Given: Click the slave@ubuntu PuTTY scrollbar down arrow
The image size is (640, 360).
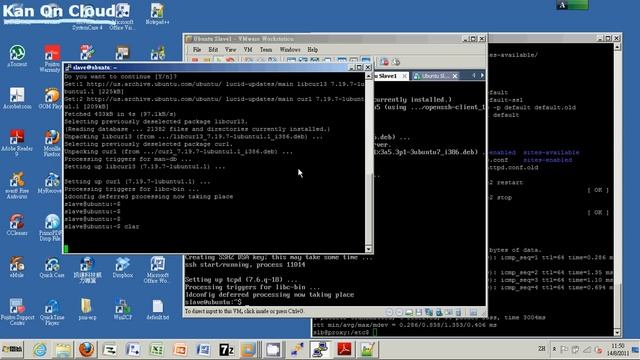Looking at the screenshot, I should pos(368,249).
